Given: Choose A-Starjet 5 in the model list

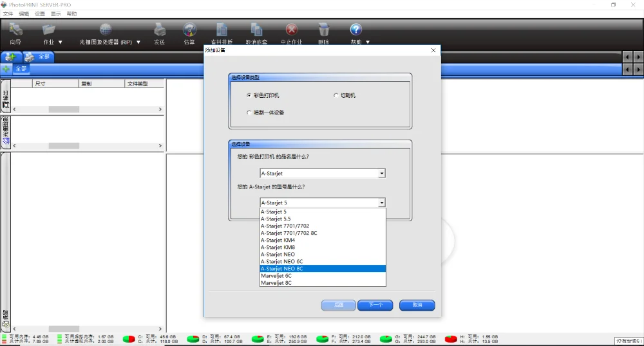Looking at the screenshot, I should point(323,212).
